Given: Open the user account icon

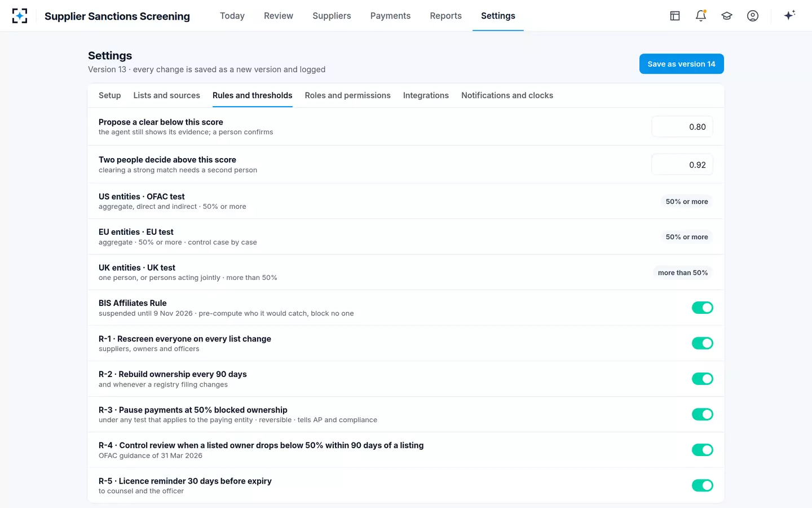Looking at the screenshot, I should coord(753,16).
